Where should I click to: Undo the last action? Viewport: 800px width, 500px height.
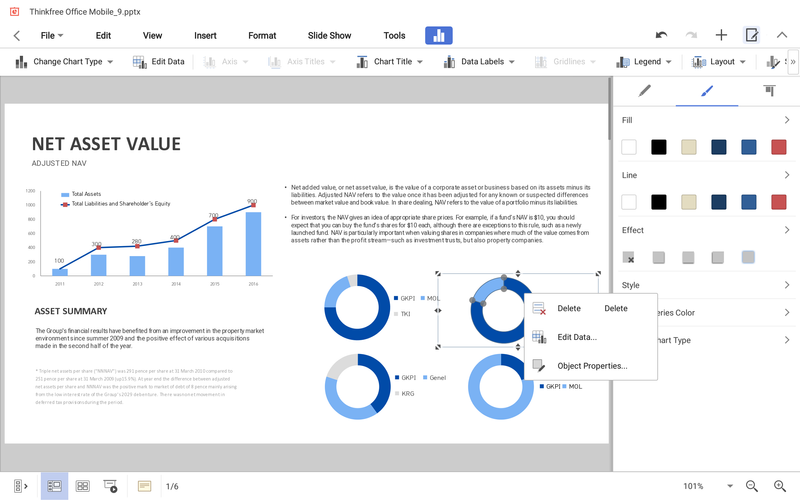661,35
